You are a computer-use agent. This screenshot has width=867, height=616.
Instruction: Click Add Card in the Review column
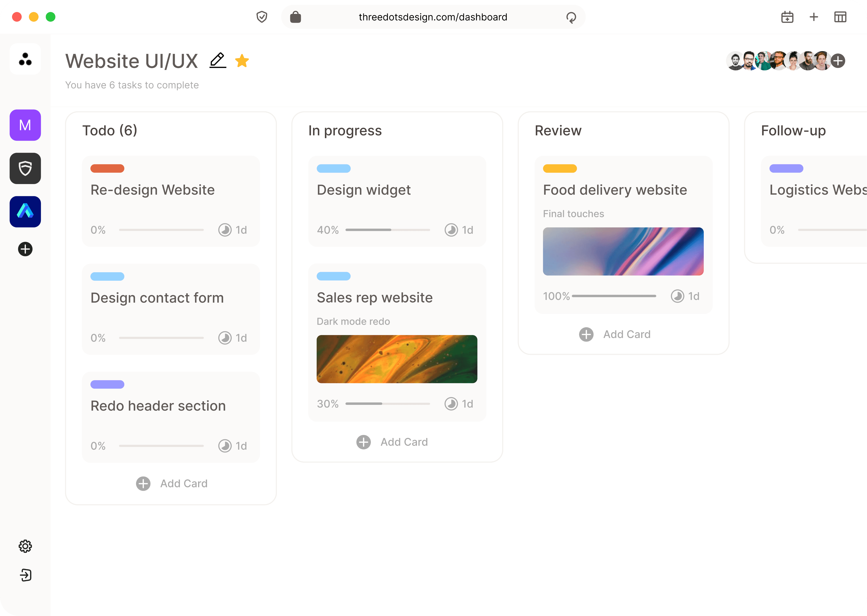(x=615, y=334)
